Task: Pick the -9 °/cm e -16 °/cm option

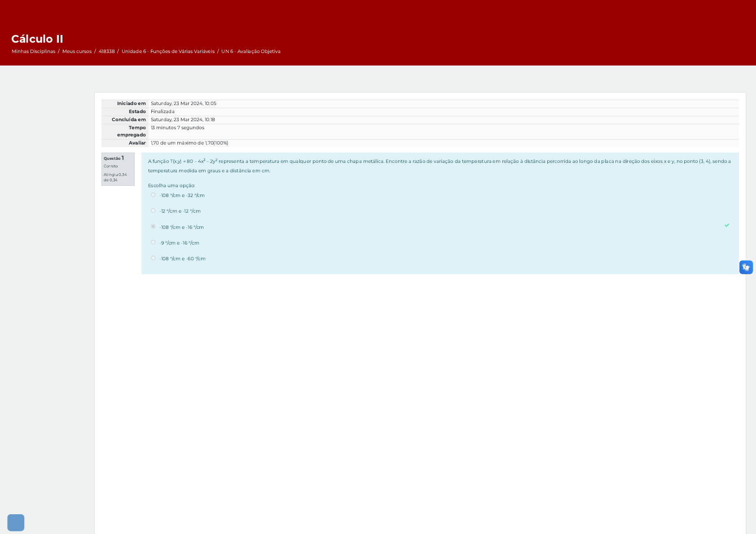Action: [x=153, y=242]
